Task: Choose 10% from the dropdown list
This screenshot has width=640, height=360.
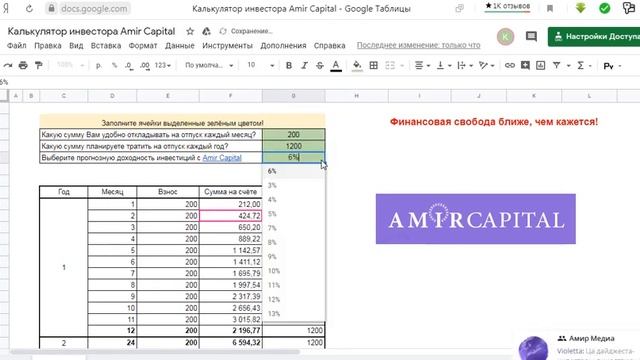Action: point(293,271)
